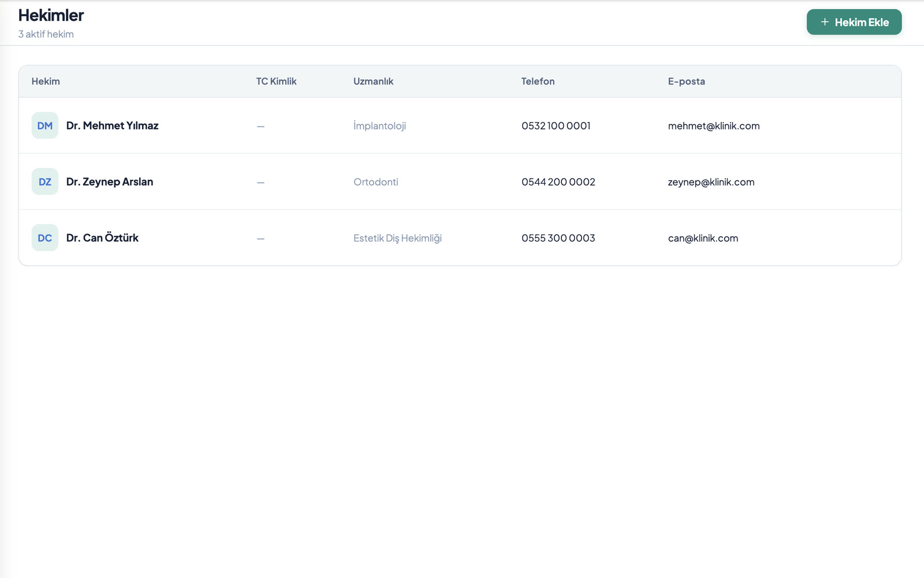
Task: Click zeynep@klinik.com email address
Action: (711, 182)
